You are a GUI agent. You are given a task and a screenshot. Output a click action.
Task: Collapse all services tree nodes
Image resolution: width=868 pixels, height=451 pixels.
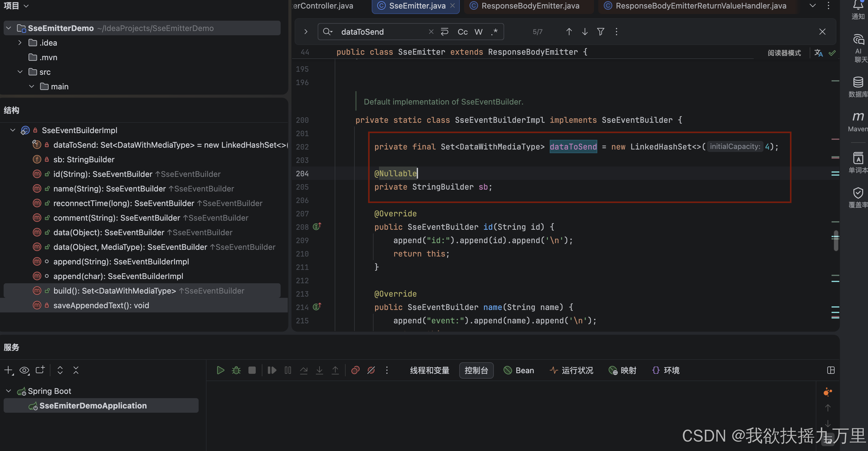(x=76, y=370)
